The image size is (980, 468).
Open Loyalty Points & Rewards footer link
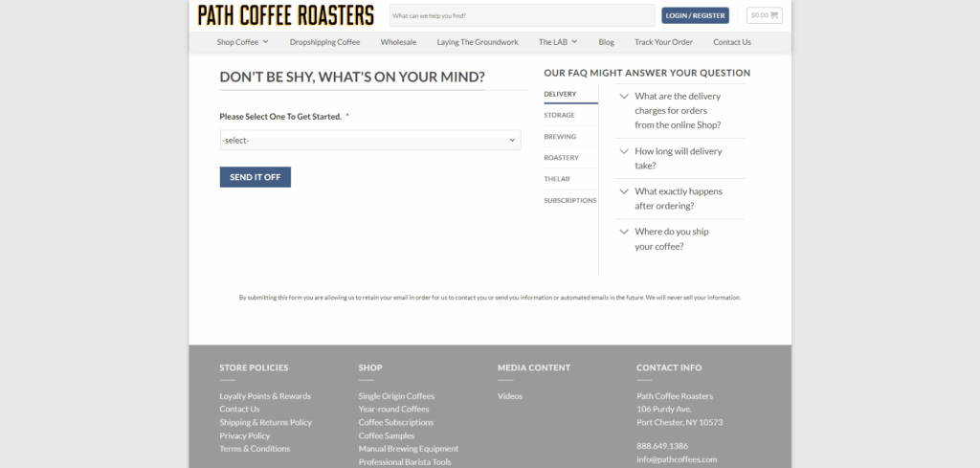coord(265,395)
